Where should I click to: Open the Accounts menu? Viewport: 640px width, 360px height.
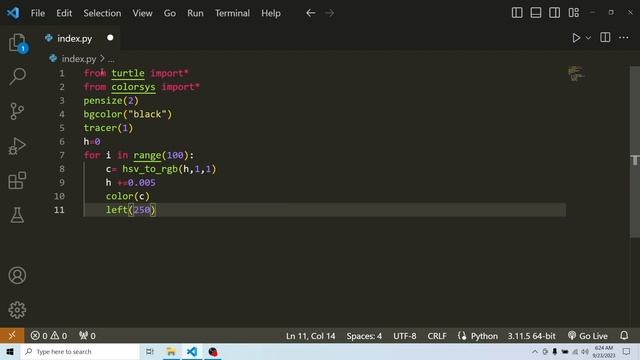[x=17, y=276]
